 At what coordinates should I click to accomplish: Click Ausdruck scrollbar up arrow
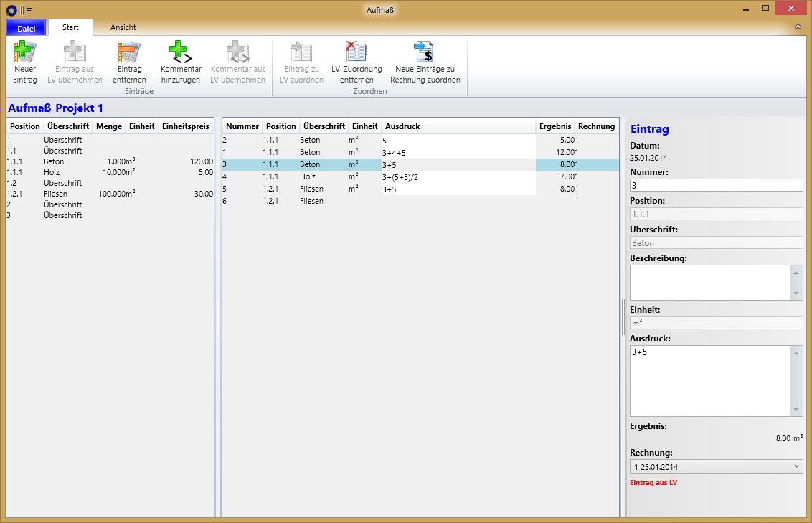(796, 353)
